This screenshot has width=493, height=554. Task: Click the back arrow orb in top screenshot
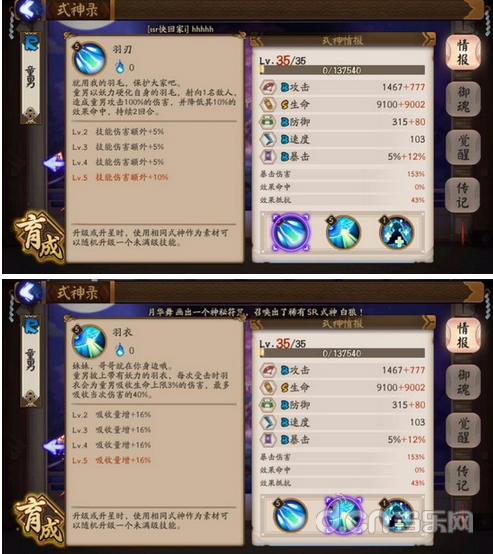[x=29, y=10]
